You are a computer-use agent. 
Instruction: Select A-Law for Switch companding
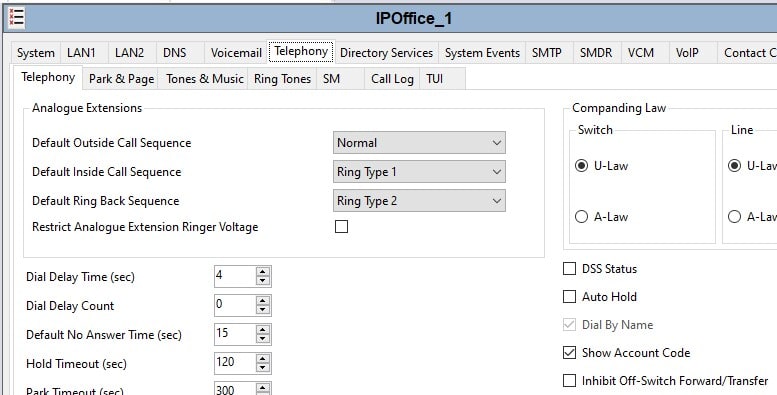581,217
